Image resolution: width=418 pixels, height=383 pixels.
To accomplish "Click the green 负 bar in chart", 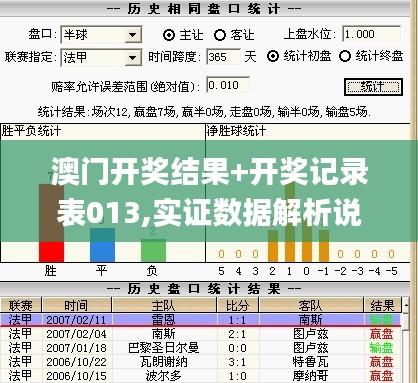I will click(x=153, y=250).
